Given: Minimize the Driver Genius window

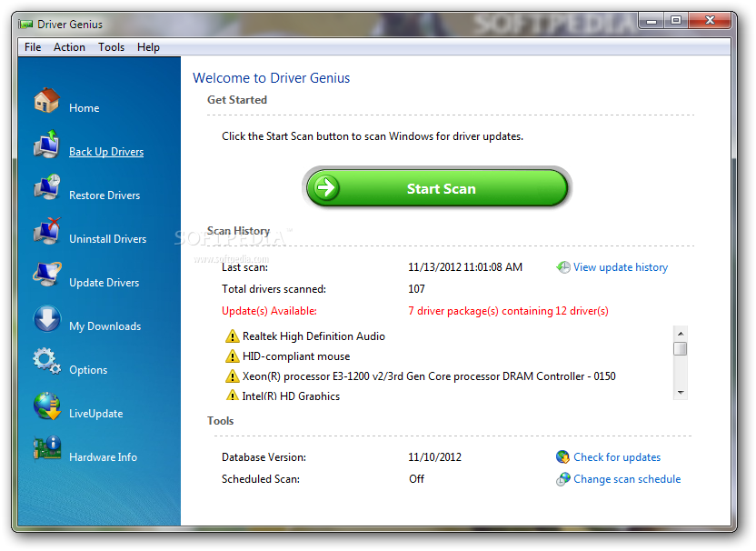Looking at the screenshot, I should [x=652, y=21].
